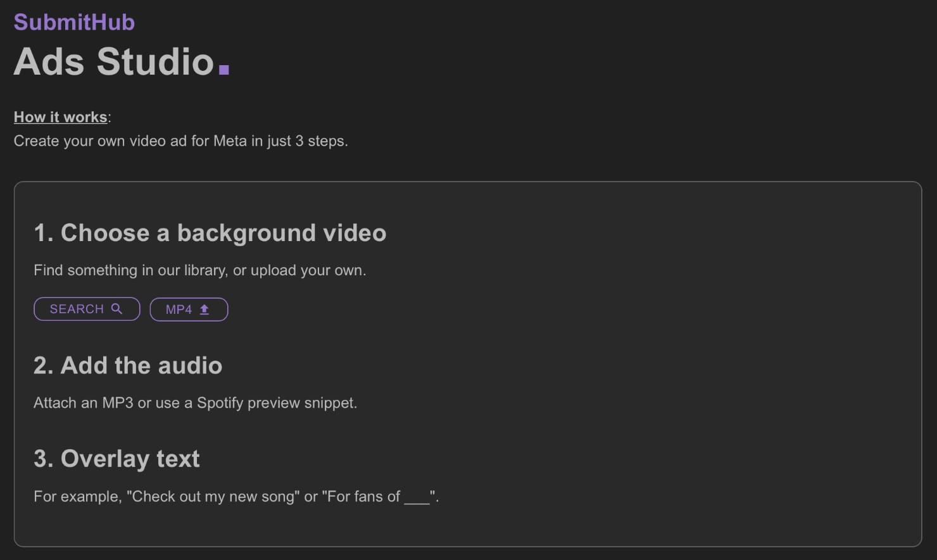
Task: Click the magnifying glass icon in SEARCH
Action: [x=116, y=309]
